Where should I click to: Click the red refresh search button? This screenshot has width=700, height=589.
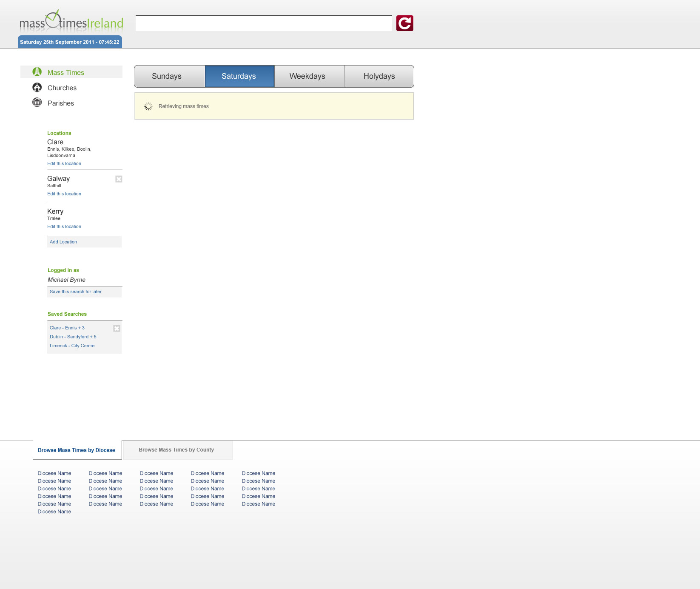(x=404, y=23)
